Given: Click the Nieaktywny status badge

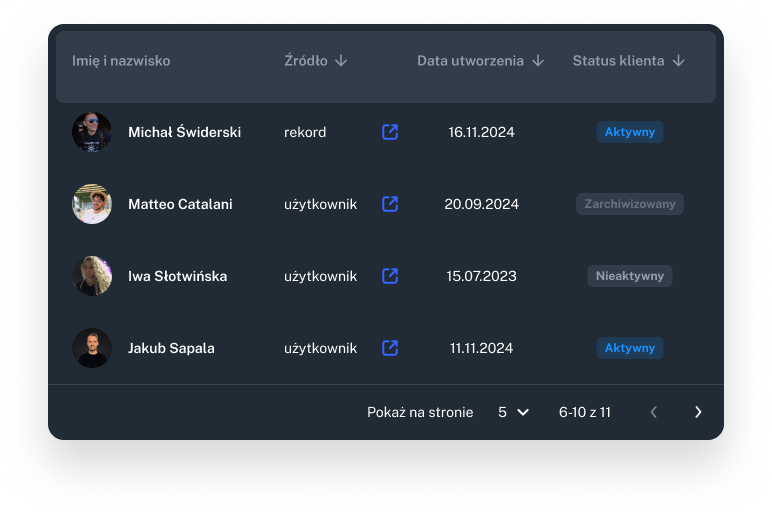Looking at the screenshot, I should (630, 276).
